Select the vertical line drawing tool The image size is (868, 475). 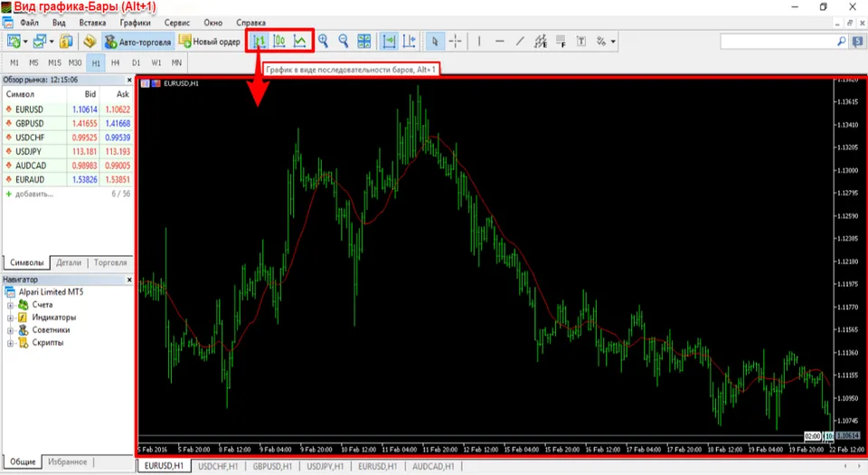479,41
